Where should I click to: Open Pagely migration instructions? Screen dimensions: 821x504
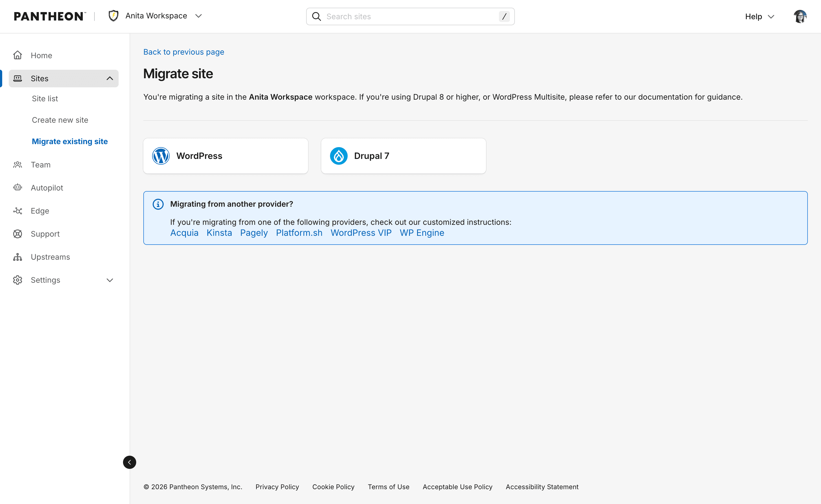coord(254,233)
